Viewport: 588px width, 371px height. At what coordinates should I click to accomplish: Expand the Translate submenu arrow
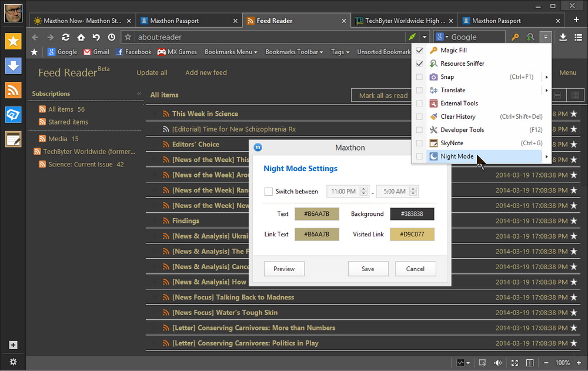546,90
